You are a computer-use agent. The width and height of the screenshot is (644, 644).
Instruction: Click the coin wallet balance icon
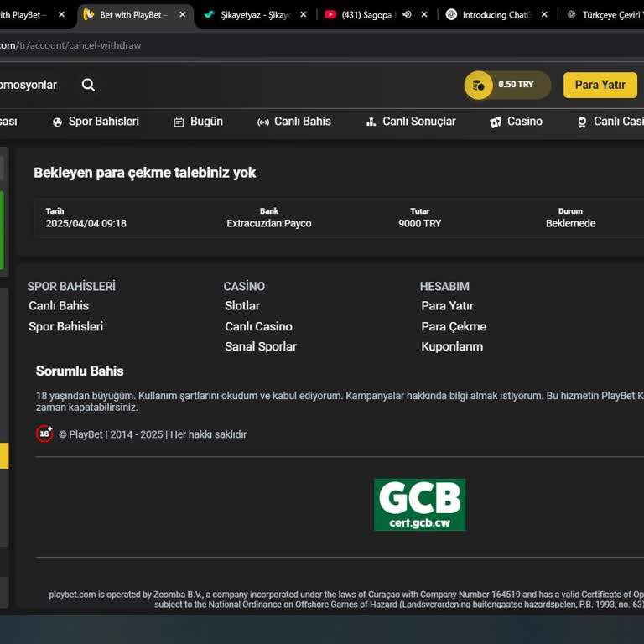pos(479,86)
